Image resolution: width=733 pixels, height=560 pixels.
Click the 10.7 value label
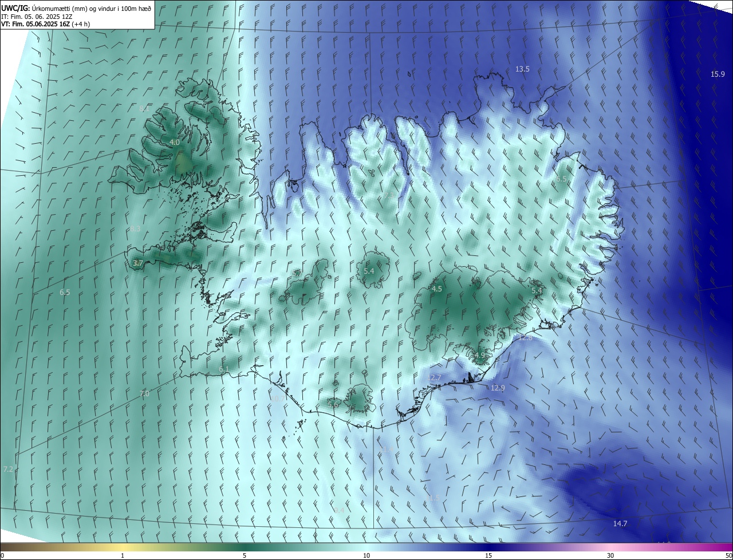[x=277, y=398]
